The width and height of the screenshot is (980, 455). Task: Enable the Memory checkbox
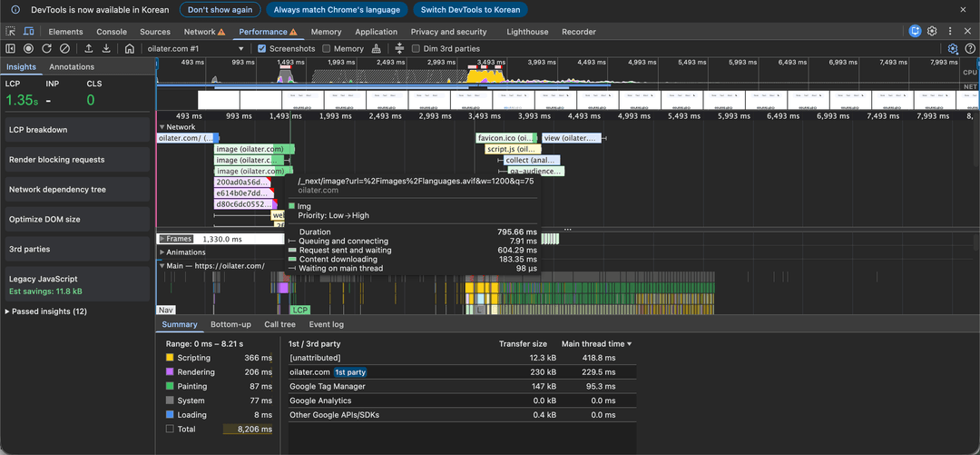pos(327,48)
